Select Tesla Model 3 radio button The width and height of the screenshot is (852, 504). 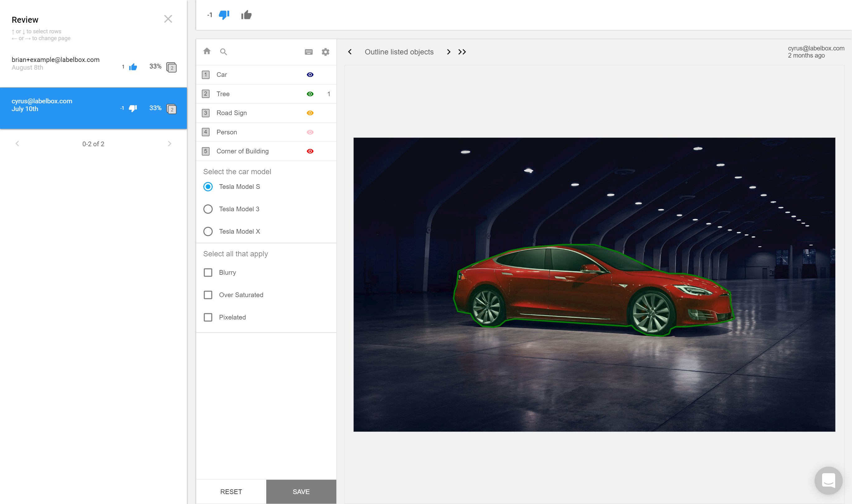coord(208,209)
